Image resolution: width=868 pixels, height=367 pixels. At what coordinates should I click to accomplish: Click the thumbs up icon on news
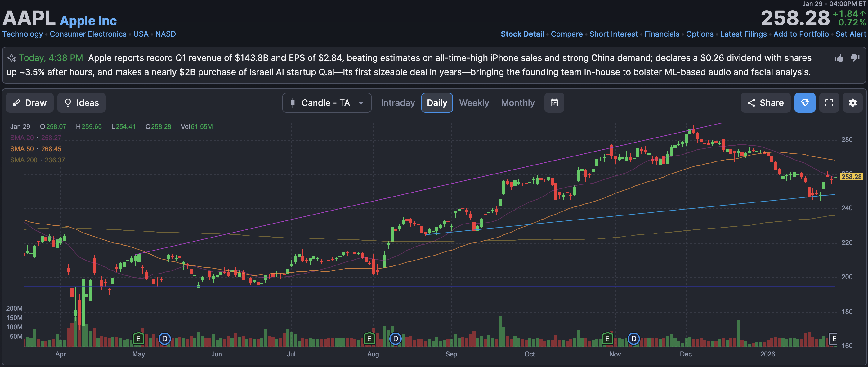pyautogui.click(x=839, y=58)
